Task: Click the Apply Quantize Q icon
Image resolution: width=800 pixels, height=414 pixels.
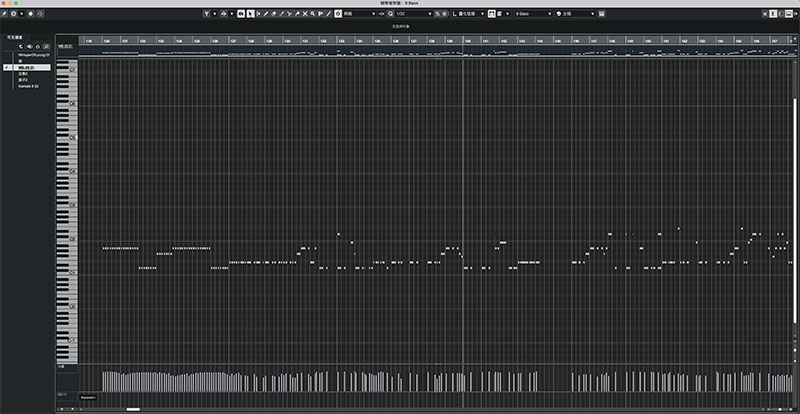Action: coord(390,14)
